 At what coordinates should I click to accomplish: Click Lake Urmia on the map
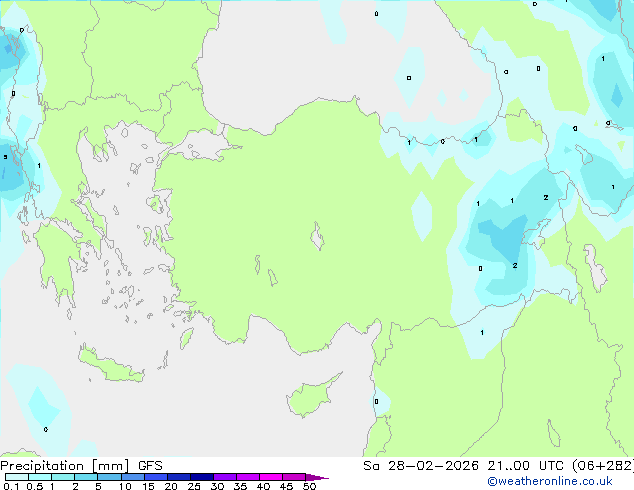(x=595, y=268)
